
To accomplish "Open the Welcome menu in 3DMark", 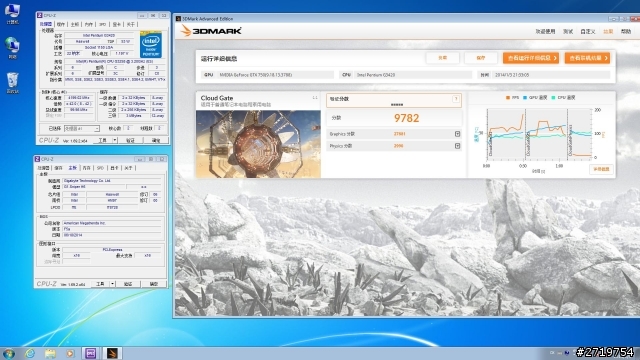I will pyautogui.click(x=545, y=31).
